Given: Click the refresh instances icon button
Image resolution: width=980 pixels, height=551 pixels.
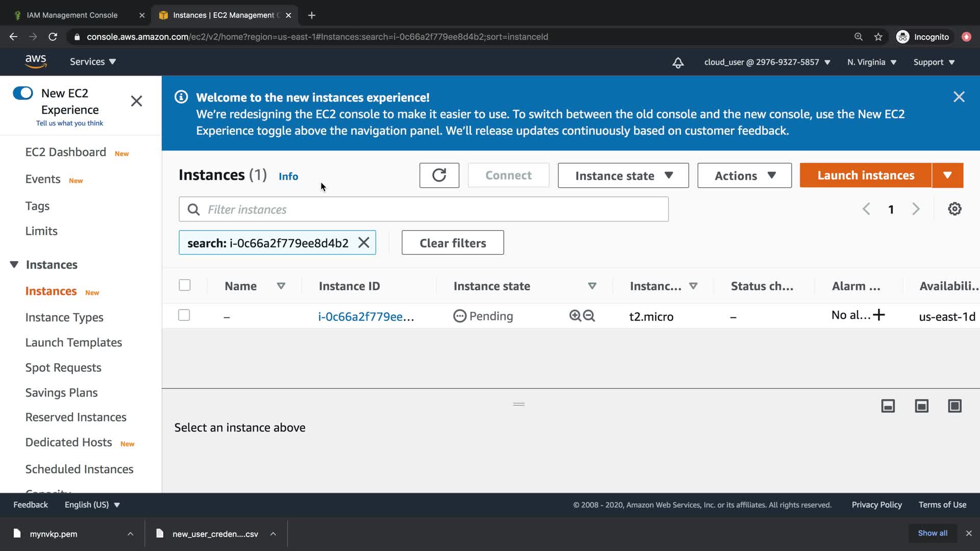Looking at the screenshot, I should click(439, 176).
